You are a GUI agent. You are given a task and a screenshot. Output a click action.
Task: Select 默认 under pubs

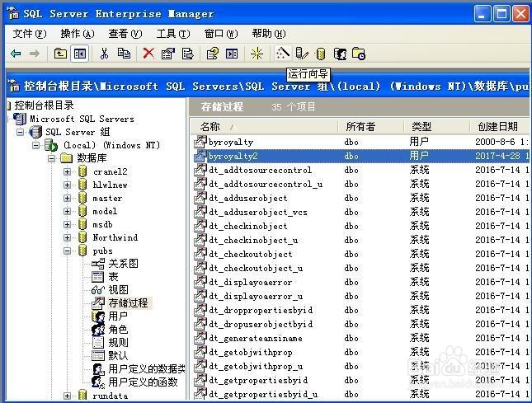[x=118, y=356]
